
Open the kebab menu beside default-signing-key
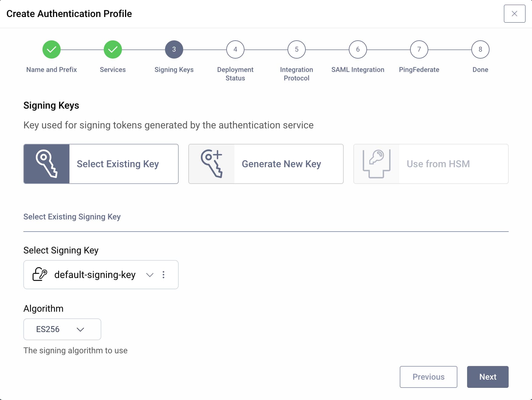[163, 275]
